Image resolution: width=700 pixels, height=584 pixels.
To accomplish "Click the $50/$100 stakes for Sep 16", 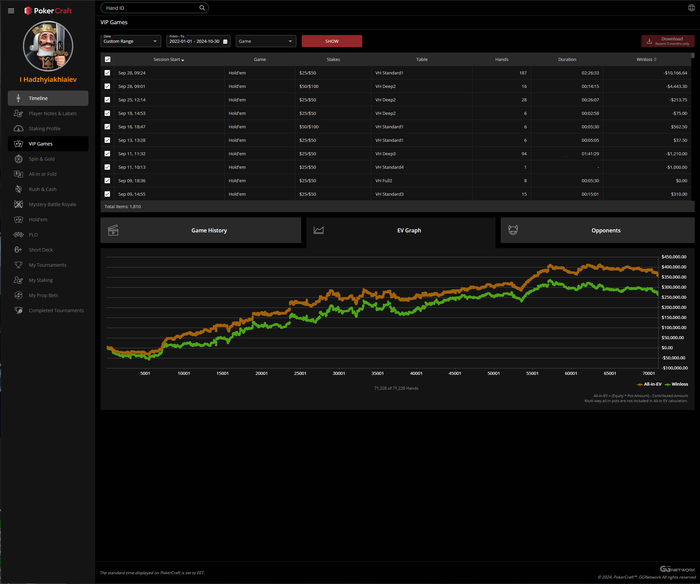I will [x=309, y=127].
